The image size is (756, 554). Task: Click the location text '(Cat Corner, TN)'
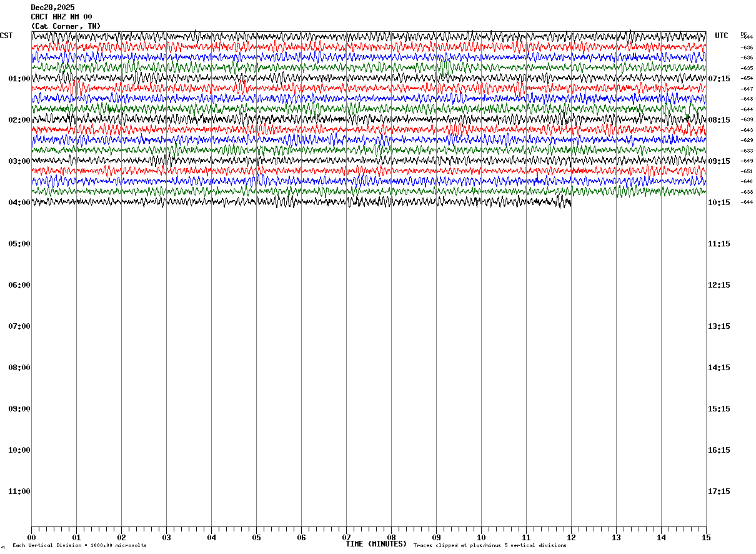tap(66, 26)
